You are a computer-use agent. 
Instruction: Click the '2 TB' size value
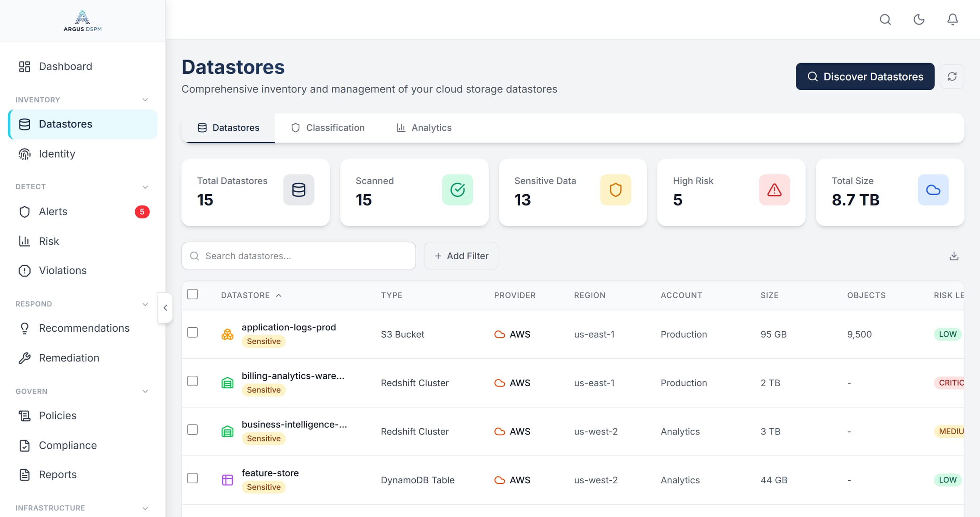(x=770, y=383)
